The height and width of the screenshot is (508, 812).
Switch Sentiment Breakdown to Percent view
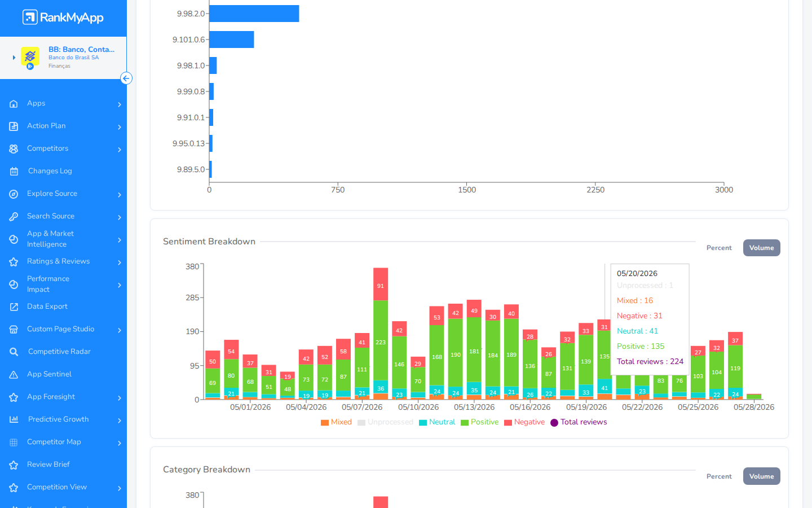coord(719,248)
